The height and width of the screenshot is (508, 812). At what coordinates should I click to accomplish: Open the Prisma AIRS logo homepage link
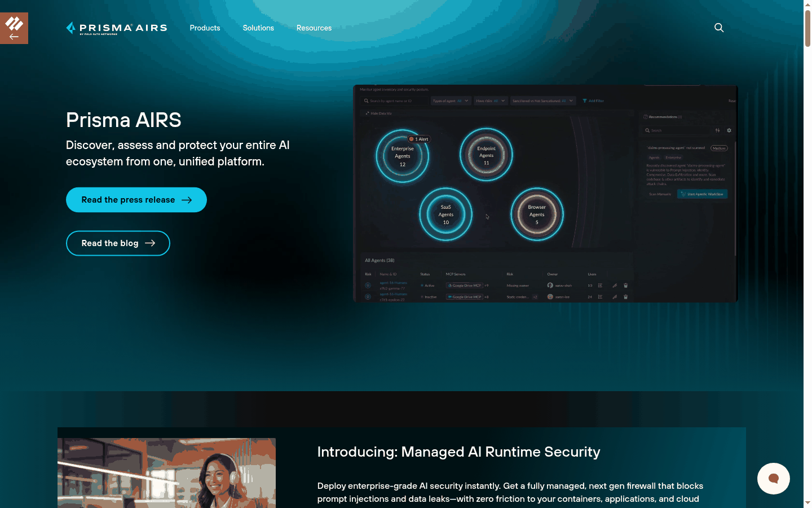point(117,28)
